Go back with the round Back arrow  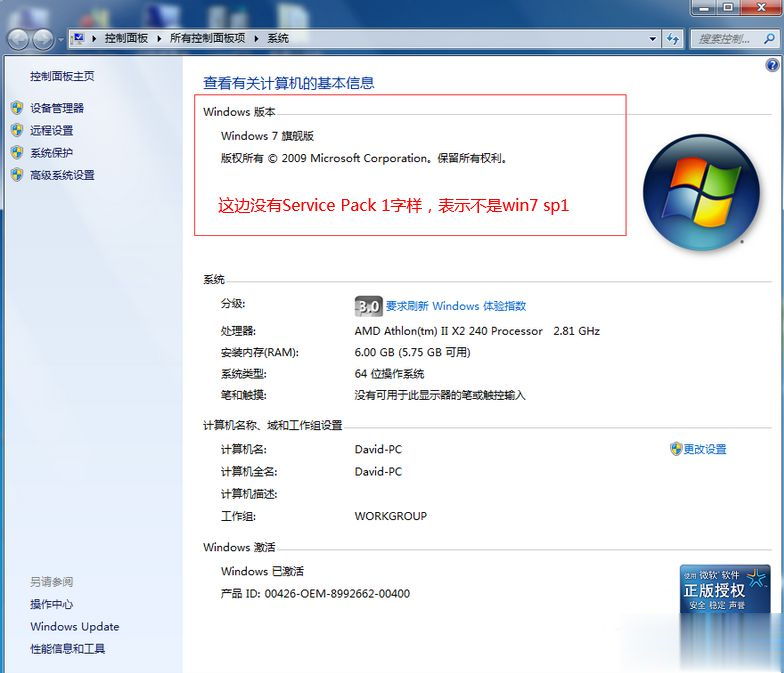[x=18, y=39]
